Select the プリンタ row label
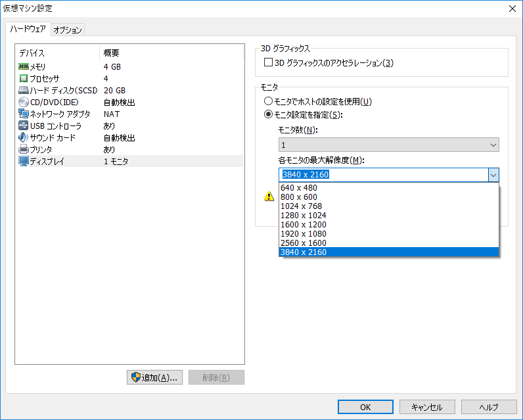This screenshot has width=523, height=420. (41, 149)
